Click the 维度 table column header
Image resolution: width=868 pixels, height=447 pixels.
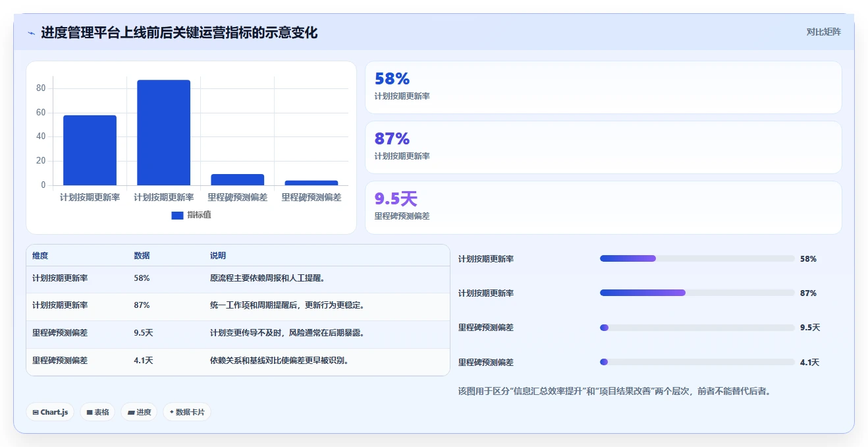click(x=40, y=256)
